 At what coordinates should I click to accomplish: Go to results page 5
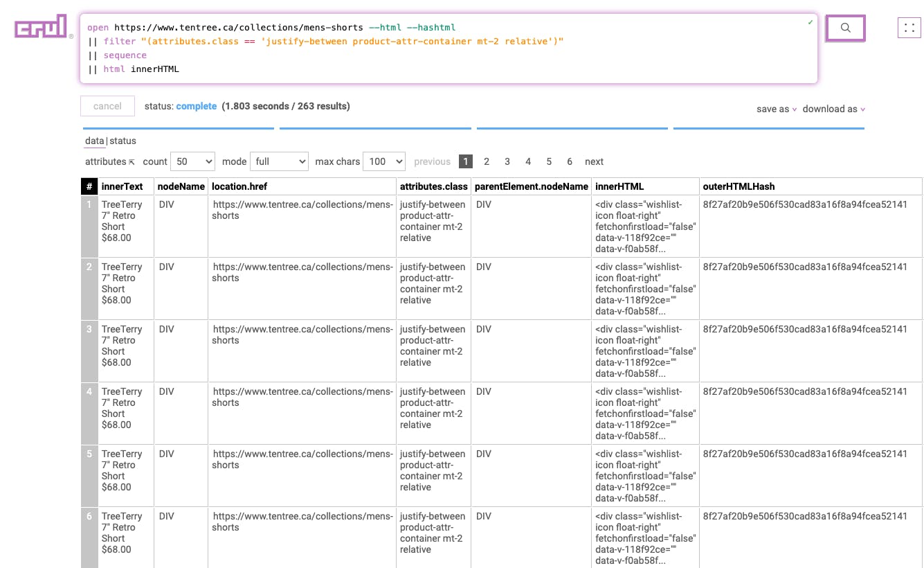click(549, 161)
